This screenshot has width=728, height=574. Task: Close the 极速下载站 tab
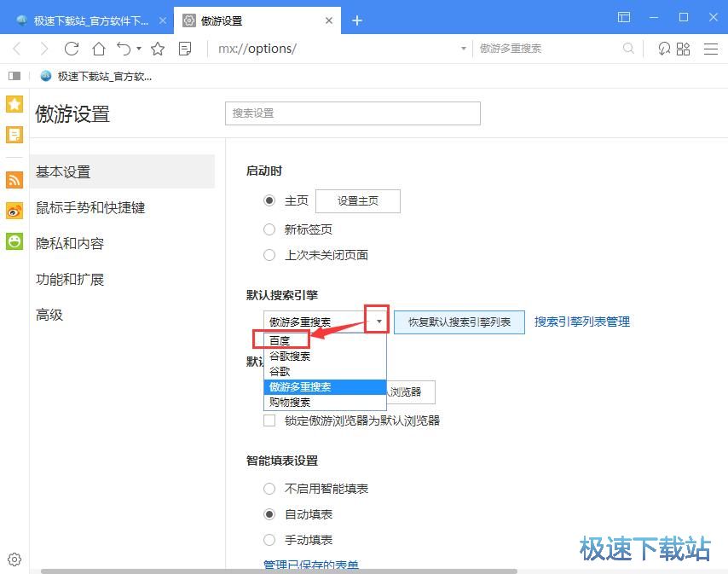click(x=163, y=20)
